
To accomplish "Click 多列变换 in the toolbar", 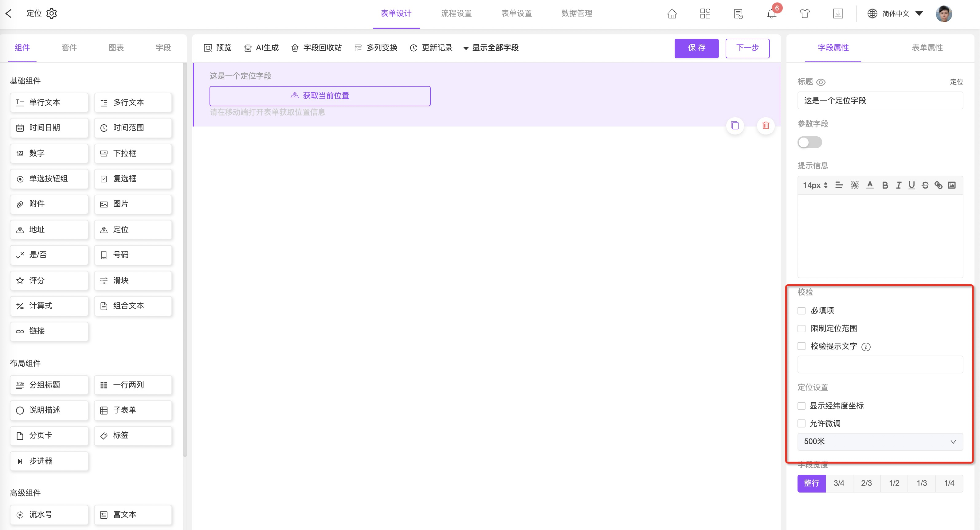I will pos(376,48).
